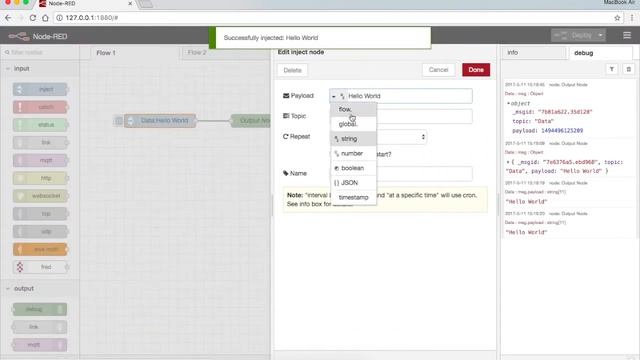Click the filter nodes search box
The height and width of the screenshot is (360, 640).
[x=40, y=52]
